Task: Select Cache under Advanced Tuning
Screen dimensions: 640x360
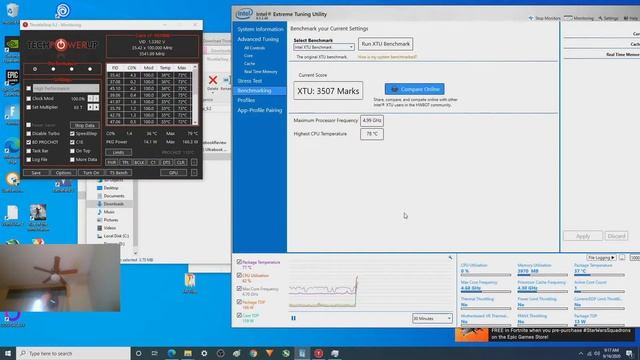Action: click(249, 64)
